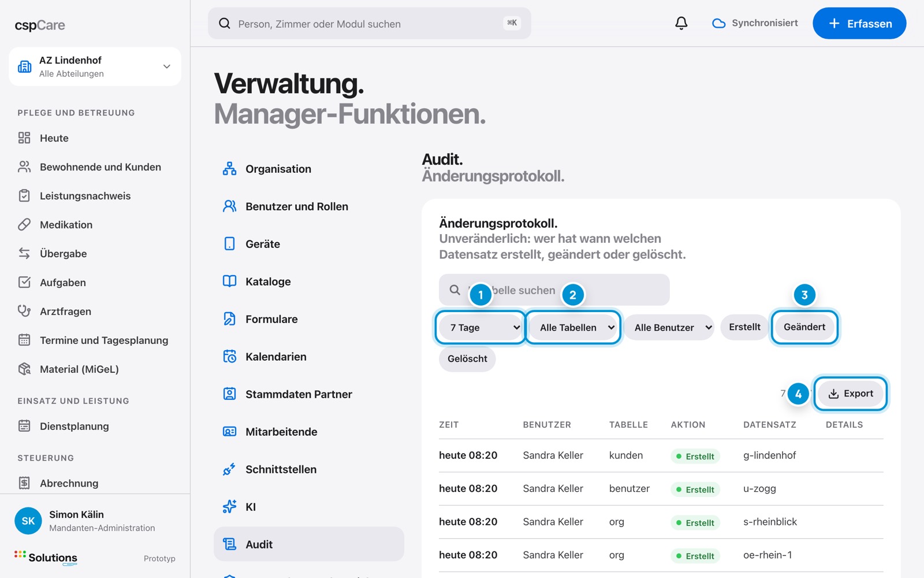The height and width of the screenshot is (578, 924).
Task: Open Dienstplanung in sidebar
Action: 95,427
